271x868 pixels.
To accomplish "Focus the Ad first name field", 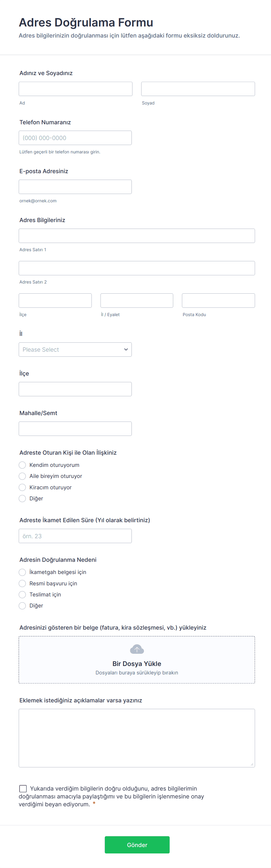I will click(75, 89).
